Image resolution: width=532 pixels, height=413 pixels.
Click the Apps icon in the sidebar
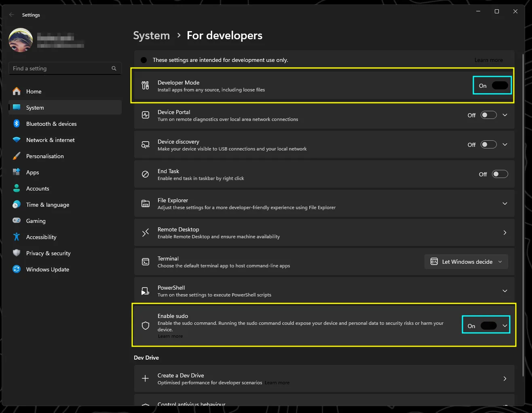(x=17, y=172)
